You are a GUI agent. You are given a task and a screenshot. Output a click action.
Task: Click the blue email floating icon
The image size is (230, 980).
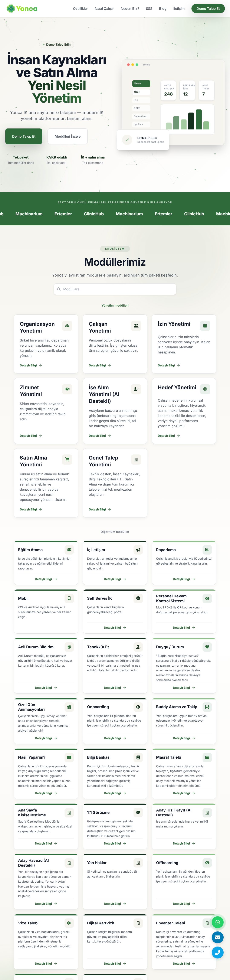coord(217,937)
